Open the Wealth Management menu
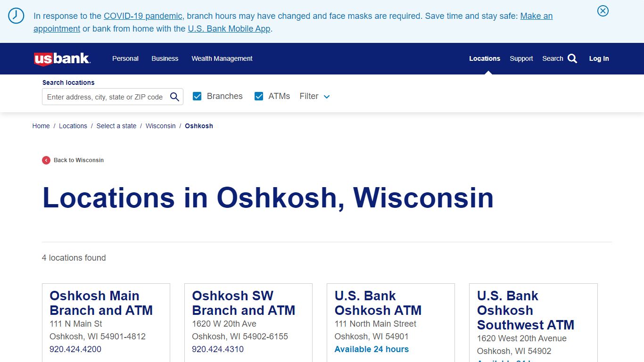This screenshot has width=644, height=362. click(222, 58)
